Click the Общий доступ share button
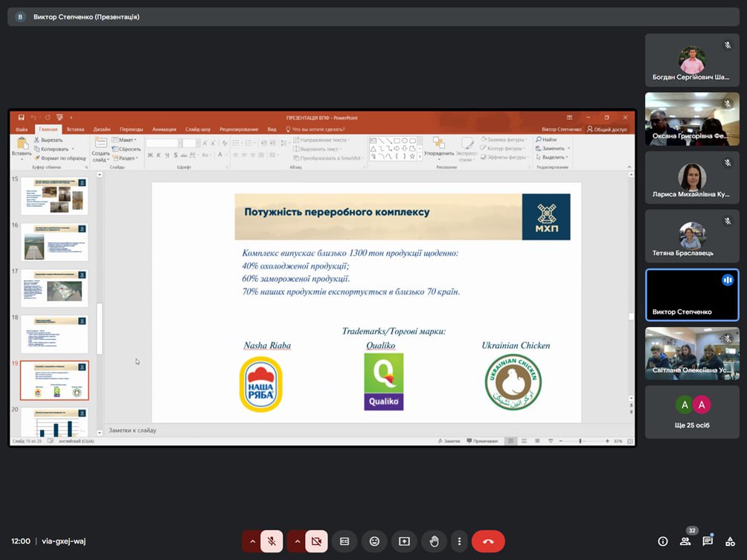The image size is (747, 560). [607, 129]
